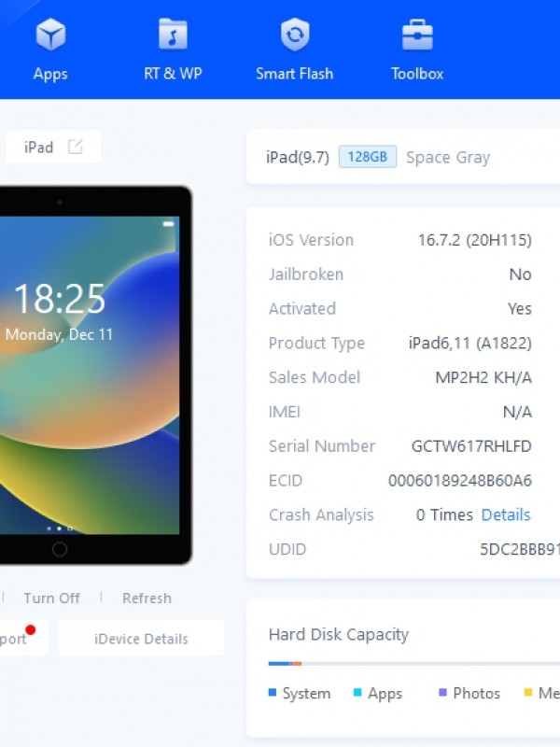Open crash analysis Details link
560x747 pixels.
coord(506,514)
